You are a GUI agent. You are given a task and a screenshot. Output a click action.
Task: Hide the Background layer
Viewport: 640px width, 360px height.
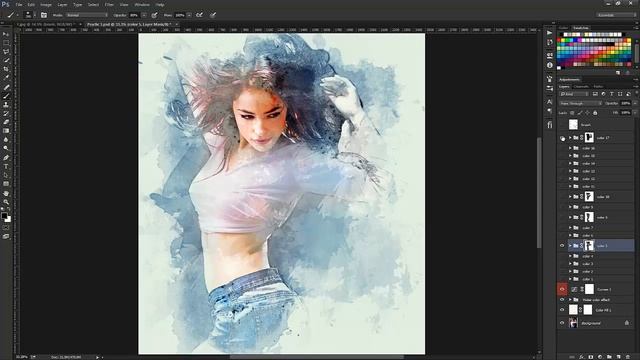pyautogui.click(x=562, y=323)
